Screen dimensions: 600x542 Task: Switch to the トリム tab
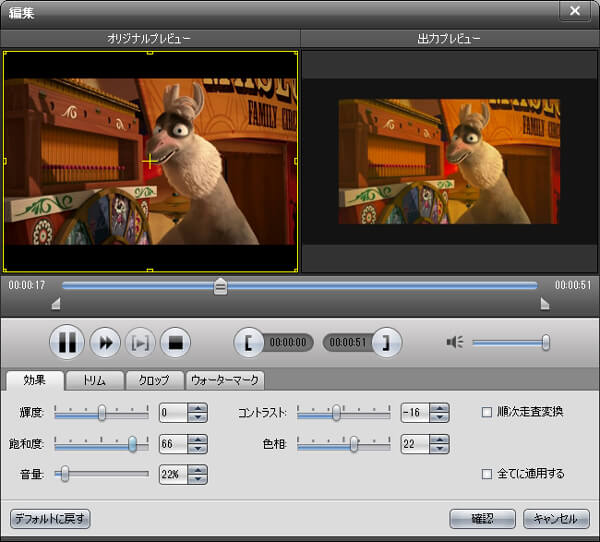click(95, 380)
